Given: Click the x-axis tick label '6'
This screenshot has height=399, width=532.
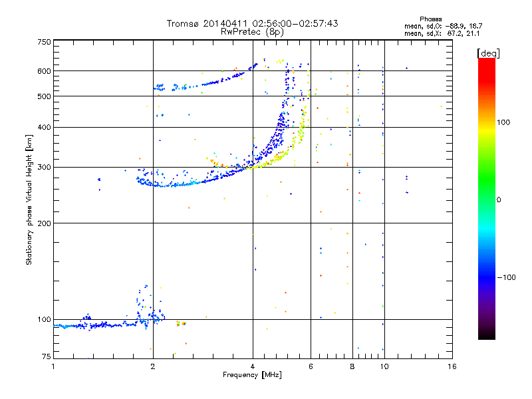Looking at the screenshot, I should [x=311, y=366].
